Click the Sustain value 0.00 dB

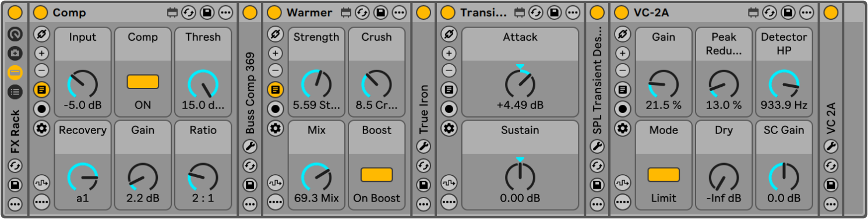click(x=520, y=198)
